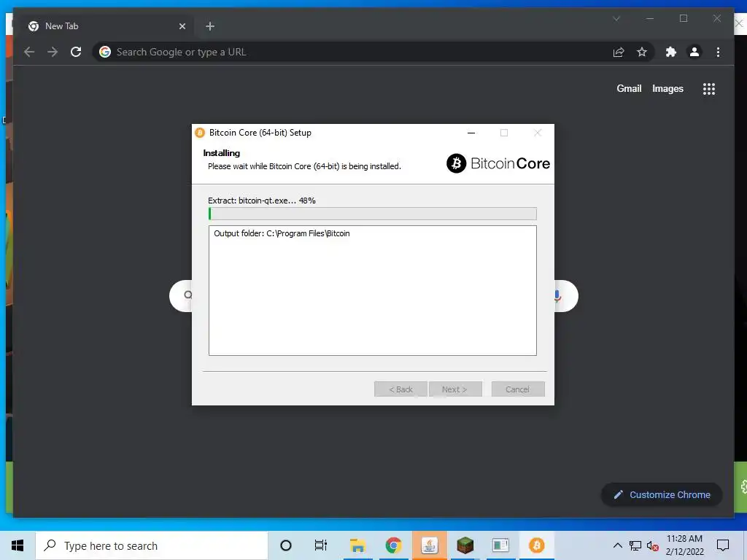The width and height of the screenshot is (747, 560).
Task: Open Task View on the taskbar
Action: pyautogui.click(x=321, y=545)
